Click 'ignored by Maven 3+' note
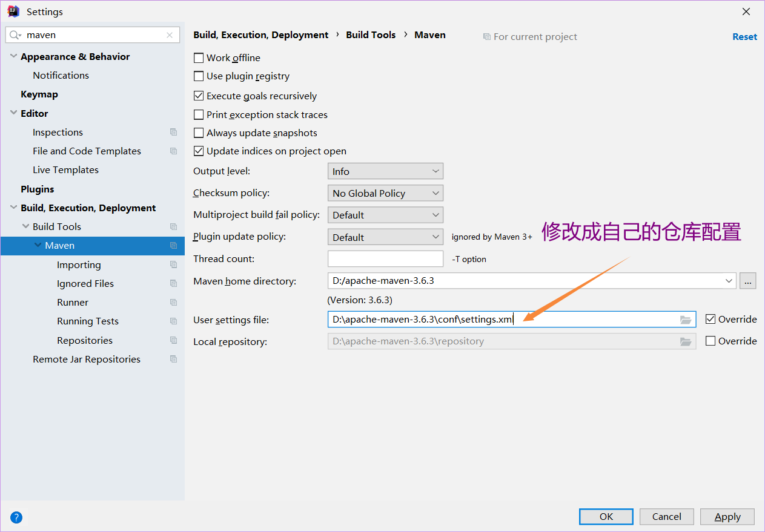The image size is (765, 532). (x=492, y=237)
